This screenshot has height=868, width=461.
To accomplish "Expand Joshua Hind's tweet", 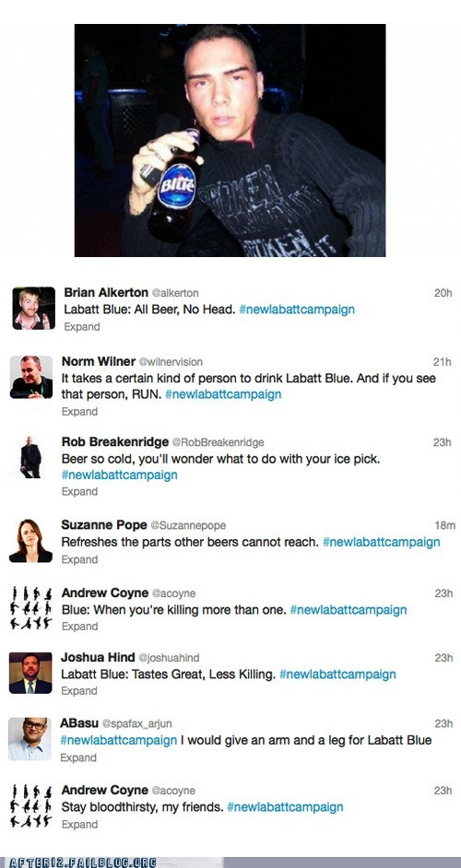I will (x=79, y=690).
